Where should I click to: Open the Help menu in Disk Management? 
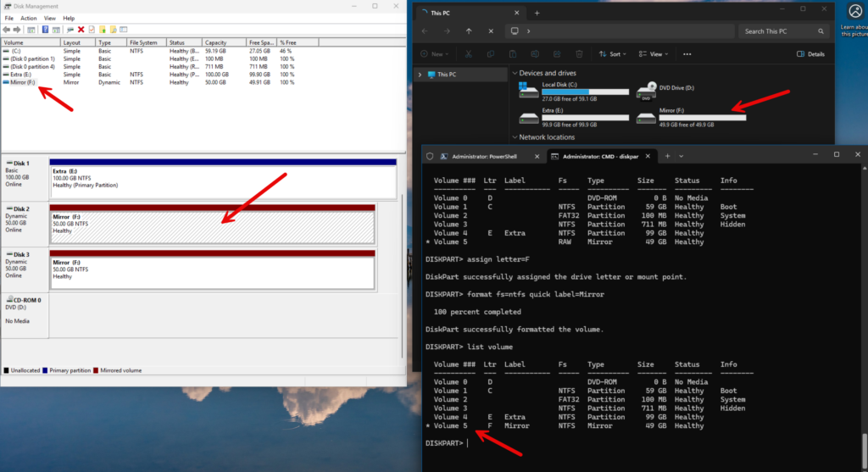tap(69, 19)
